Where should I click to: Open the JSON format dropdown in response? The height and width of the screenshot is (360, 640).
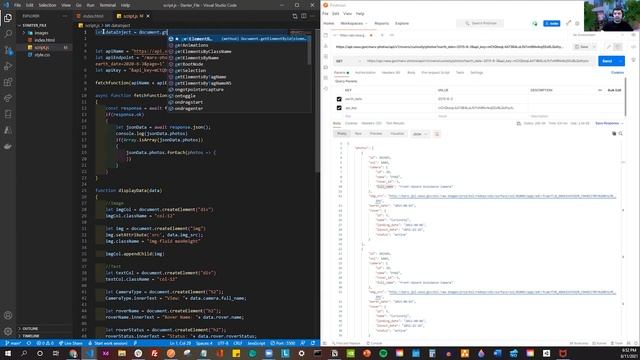pyautogui.click(x=420, y=134)
